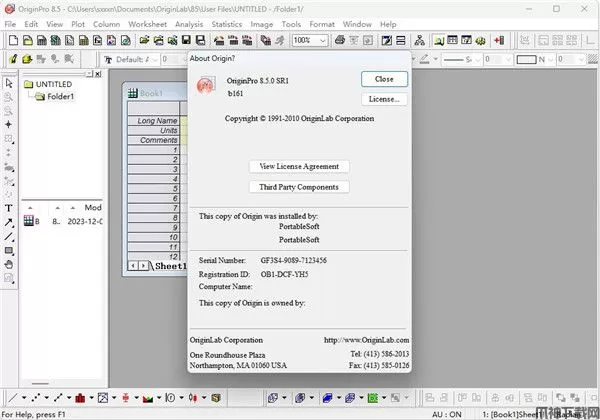Viewport: 600px width, 420px height.
Task: Open the Worksheet menu
Action: click(x=147, y=23)
